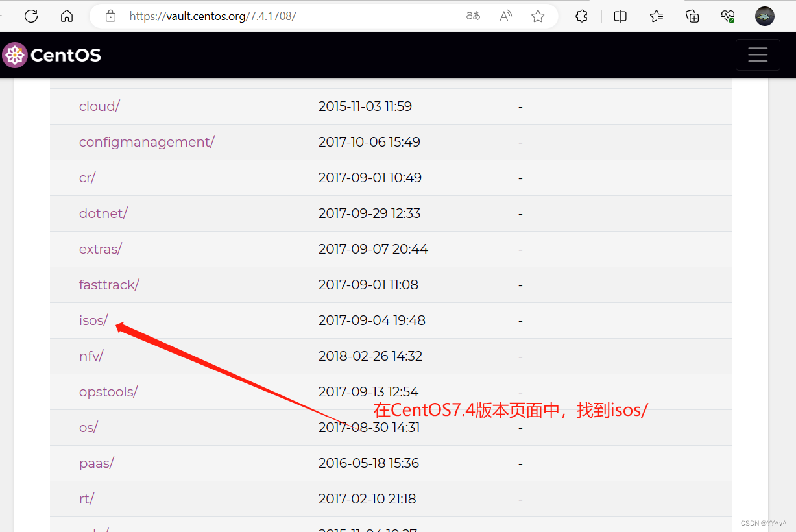Go to the browser home page icon

point(67,16)
